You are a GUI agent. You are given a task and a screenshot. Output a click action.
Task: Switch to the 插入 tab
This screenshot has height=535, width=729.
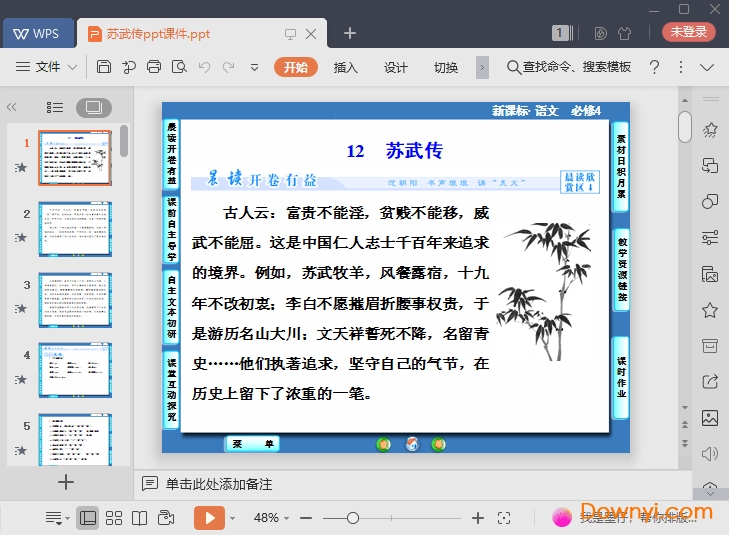click(345, 67)
